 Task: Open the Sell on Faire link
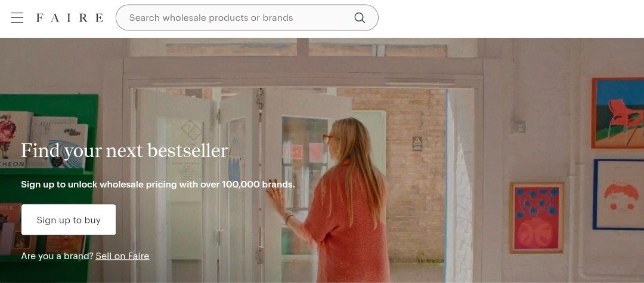tap(122, 256)
